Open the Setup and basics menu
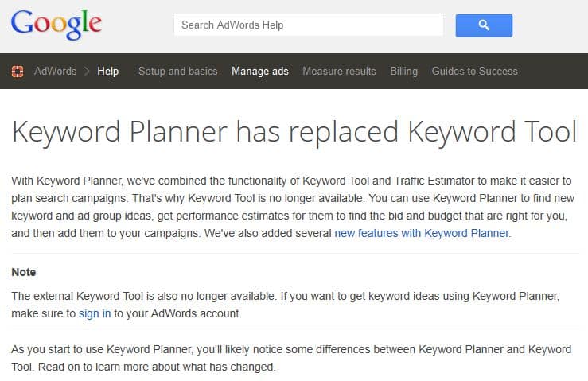This screenshot has height=381, width=588. pos(177,72)
